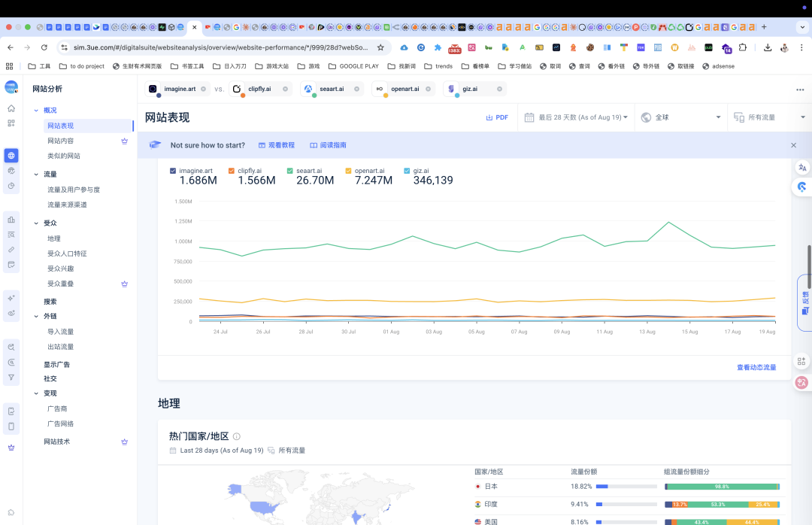This screenshot has width=812, height=525.
Task: Remove giz.ai from the comparison
Action: point(500,90)
